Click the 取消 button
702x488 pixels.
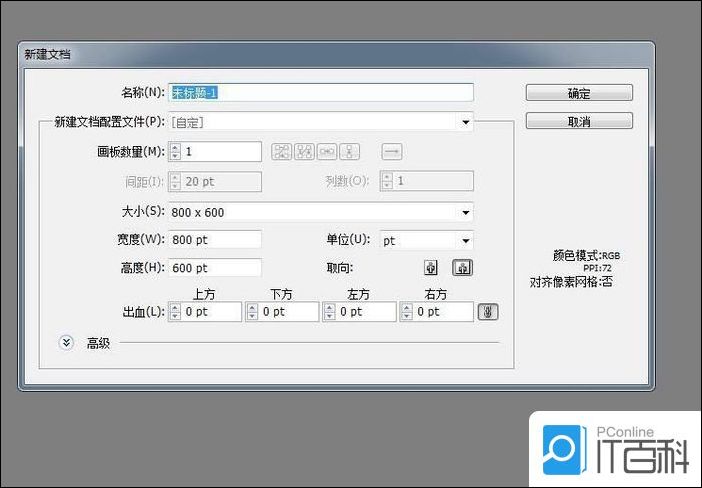click(x=579, y=121)
